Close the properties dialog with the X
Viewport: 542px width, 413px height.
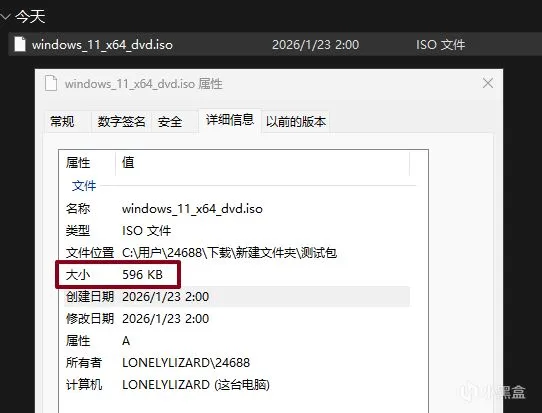488,83
